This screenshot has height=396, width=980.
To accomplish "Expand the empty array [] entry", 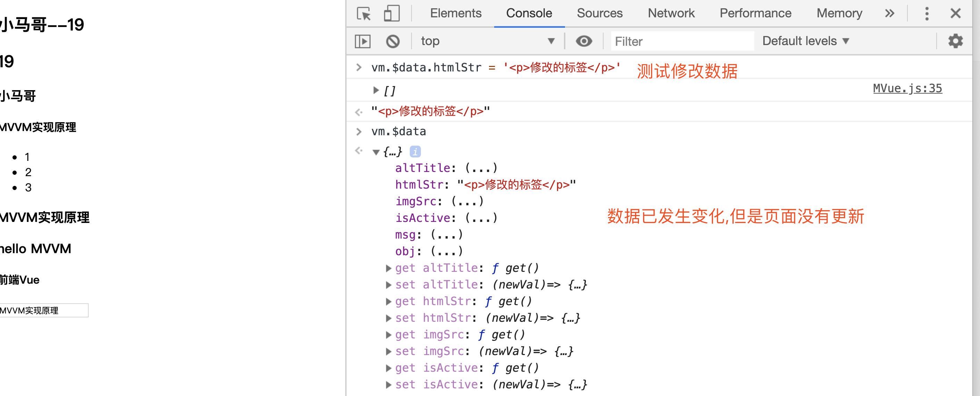I will click(376, 91).
